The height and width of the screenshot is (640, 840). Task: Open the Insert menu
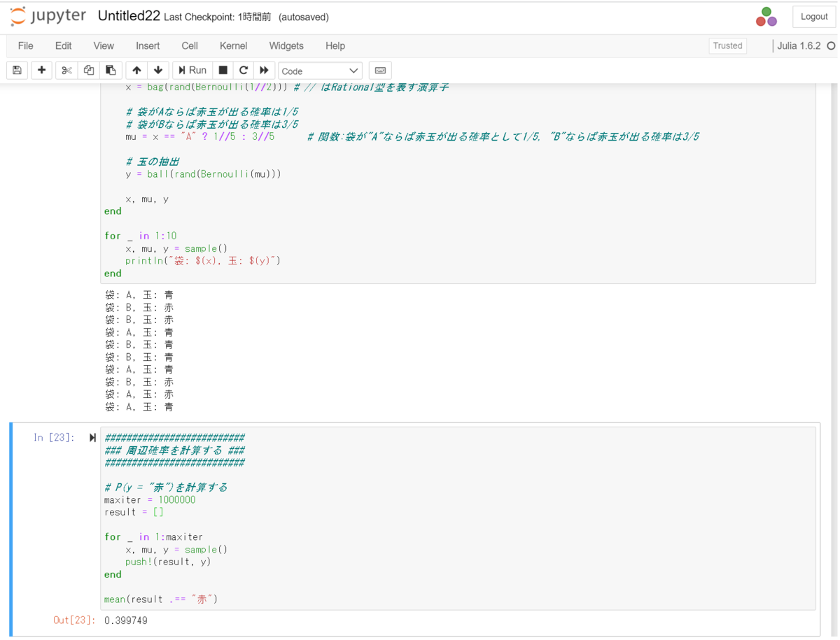click(x=148, y=46)
